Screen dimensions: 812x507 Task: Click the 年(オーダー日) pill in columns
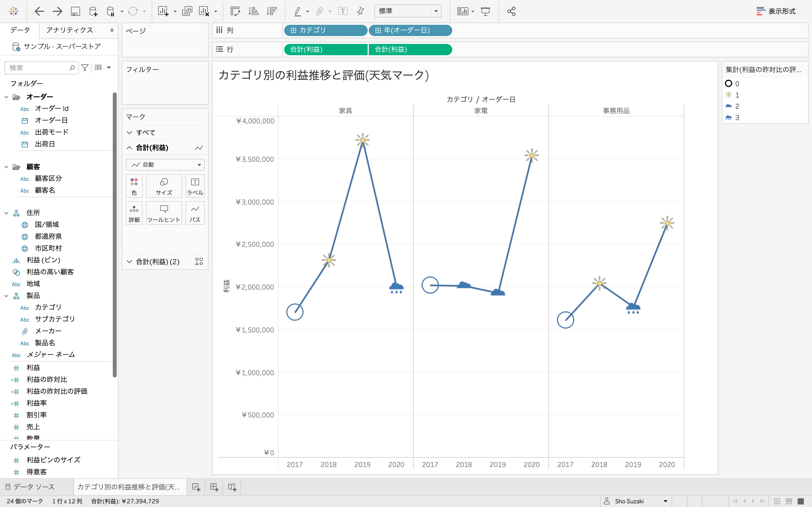tap(410, 30)
